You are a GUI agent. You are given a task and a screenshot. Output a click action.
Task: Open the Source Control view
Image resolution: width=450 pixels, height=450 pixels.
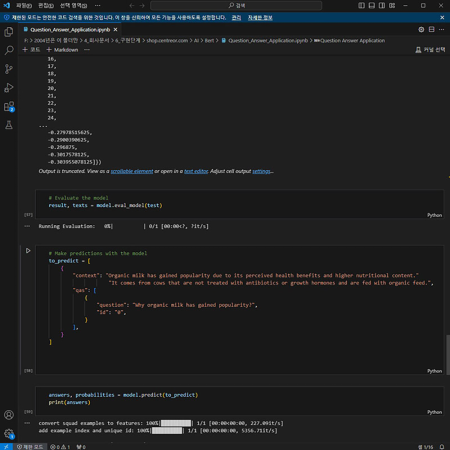(x=9, y=69)
